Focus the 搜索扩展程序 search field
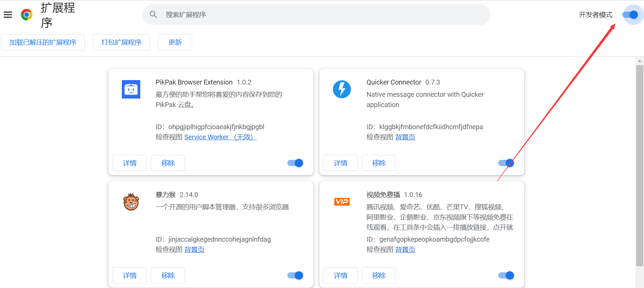The width and height of the screenshot is (644, 288). coord(321,15)
